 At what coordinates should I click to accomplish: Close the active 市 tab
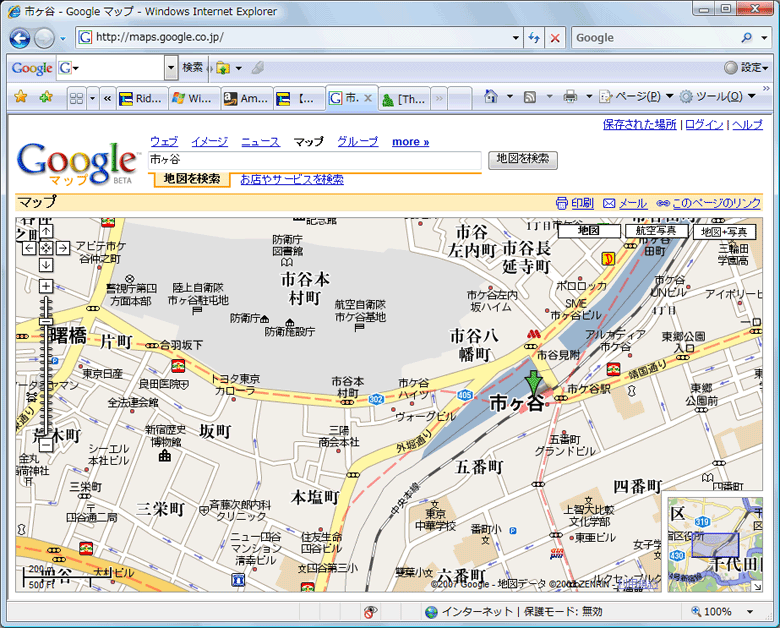pos(368,98)
